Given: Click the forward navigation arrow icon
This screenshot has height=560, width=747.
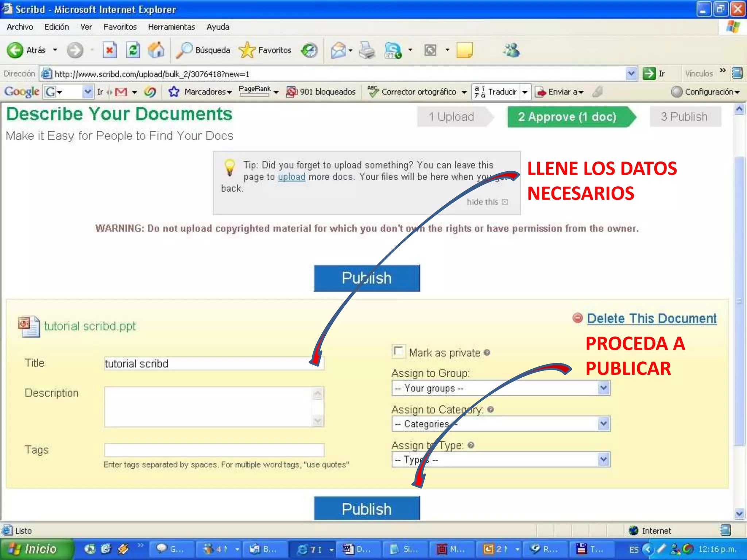Looking at the screenshot, I should tap(75, 50).
